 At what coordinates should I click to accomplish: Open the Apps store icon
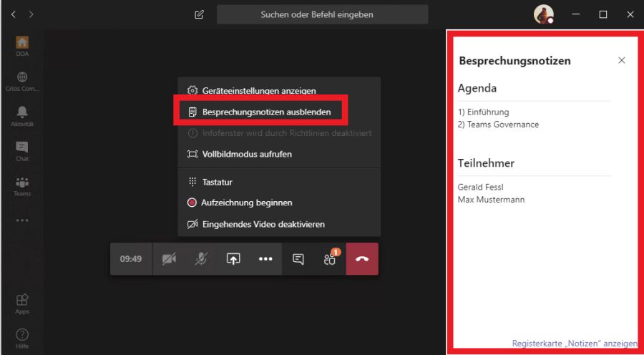coord(22,299)
